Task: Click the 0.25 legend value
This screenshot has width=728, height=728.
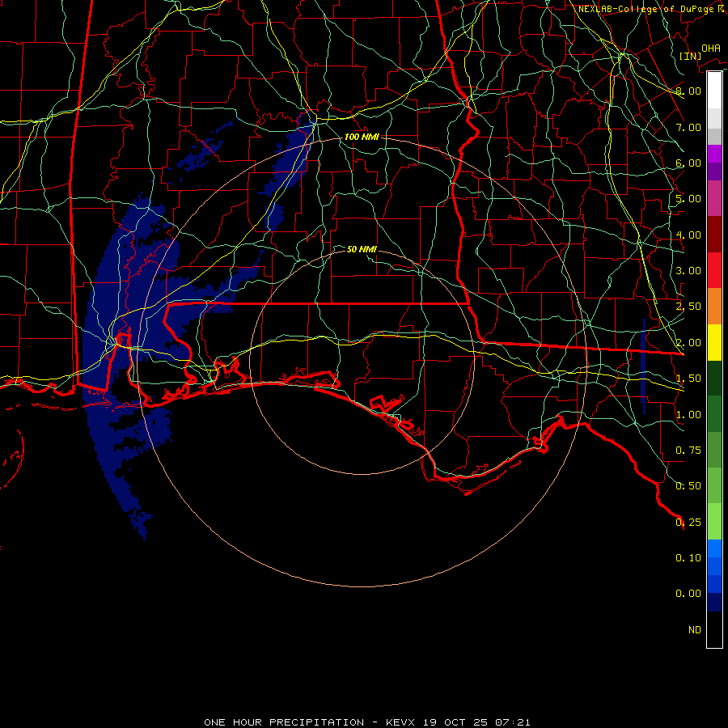Action: (688, 523)
